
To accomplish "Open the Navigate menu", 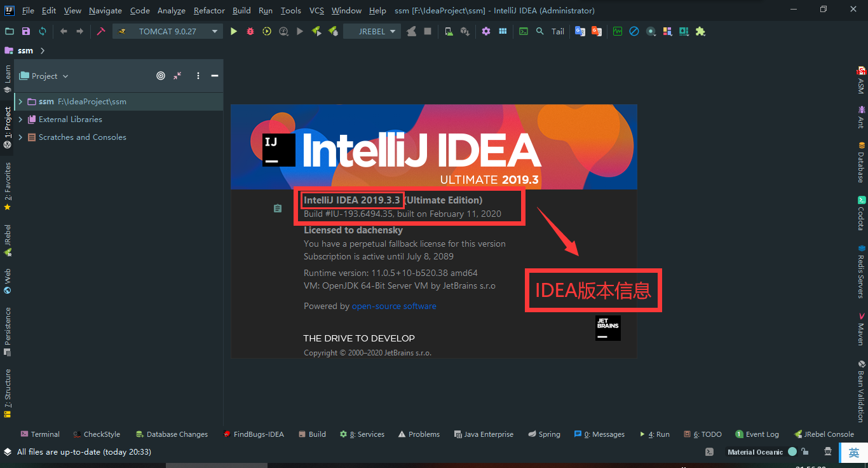I will tap(105, 10).
